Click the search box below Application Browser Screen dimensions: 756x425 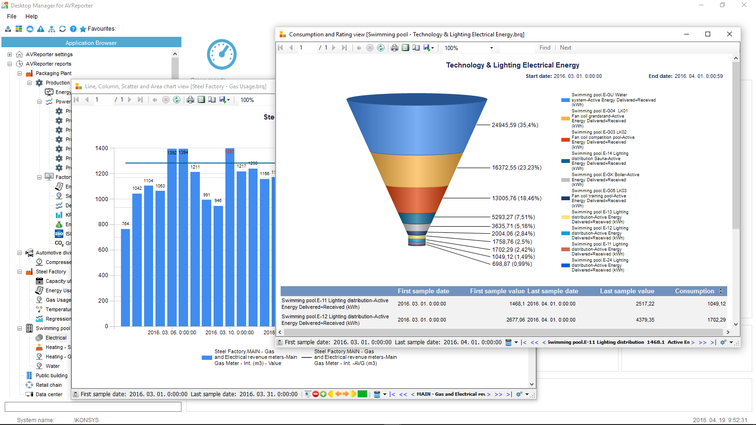pyautogui.click(x=93, y=407)
